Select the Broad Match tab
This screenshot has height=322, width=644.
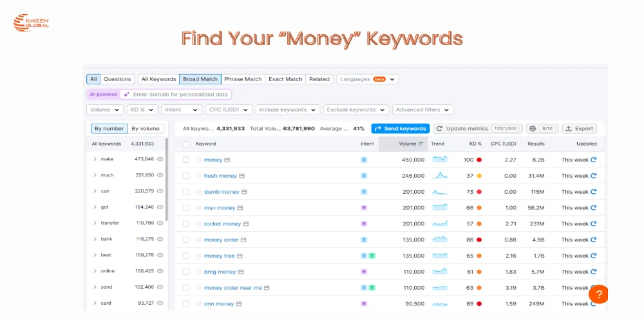(x=200, y=79)
